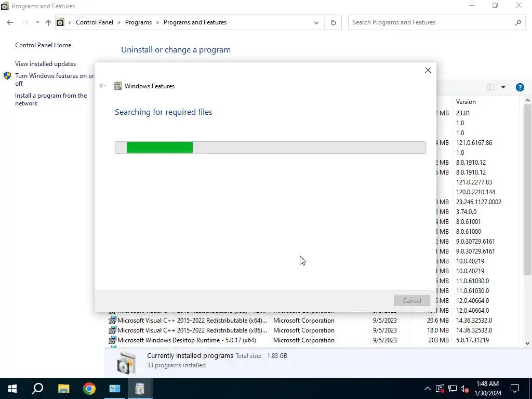The width and height of the screenshot is (532, 399).
Task: Launch Google Chrome from the taskbar
Action: (89, 389)
